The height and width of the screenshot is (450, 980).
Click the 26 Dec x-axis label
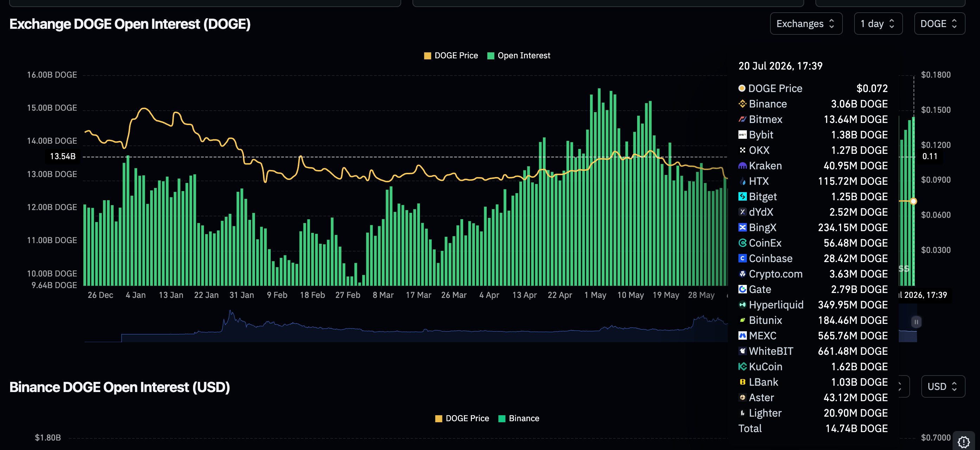pyautogui.click(x=100, y=295)
